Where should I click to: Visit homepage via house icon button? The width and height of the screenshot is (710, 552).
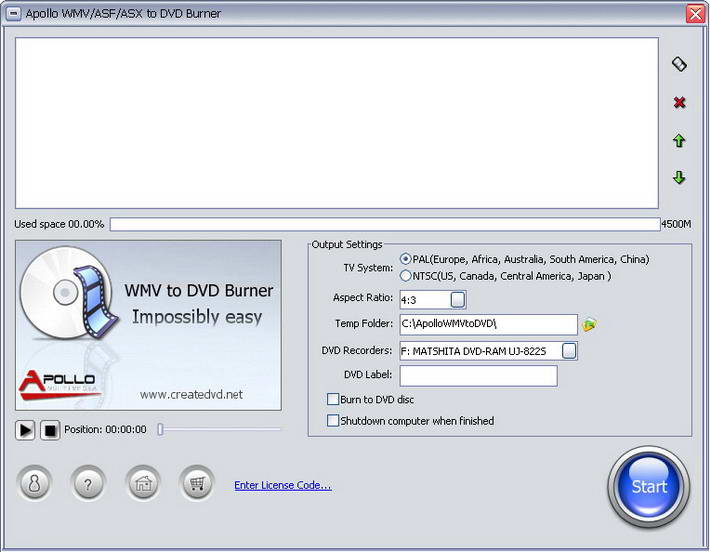coord(143,483)
